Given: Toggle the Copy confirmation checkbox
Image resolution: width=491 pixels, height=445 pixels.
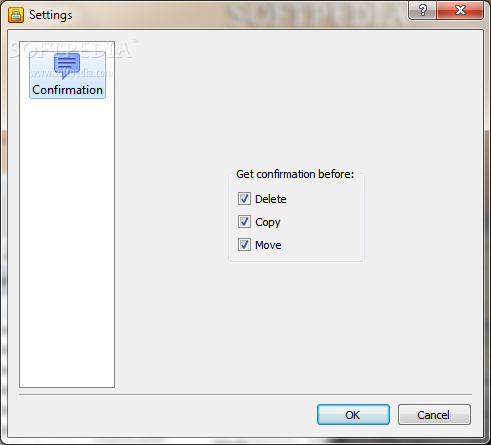Looking at the screenshot, I should pos(244,222).
